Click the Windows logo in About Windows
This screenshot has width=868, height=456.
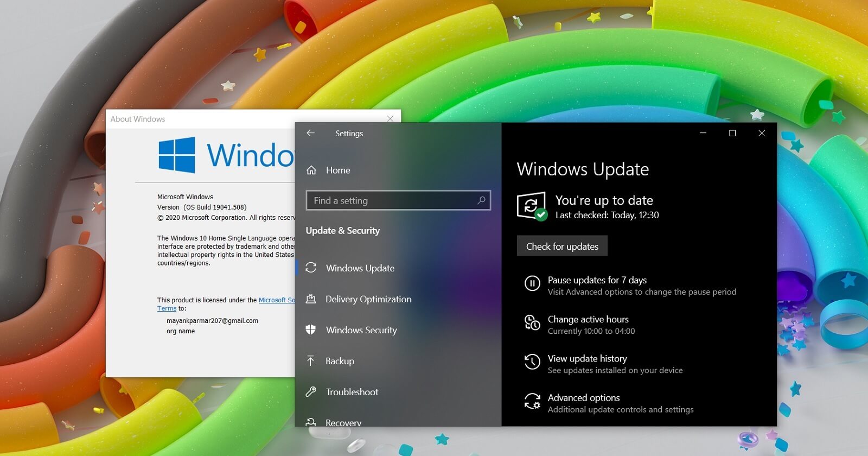click(x=177, y=155)
